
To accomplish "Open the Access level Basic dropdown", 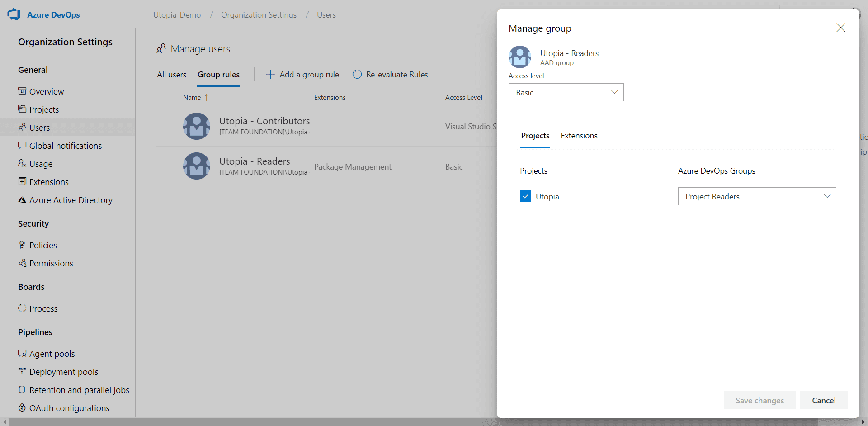I will click(x=566, y=92).
